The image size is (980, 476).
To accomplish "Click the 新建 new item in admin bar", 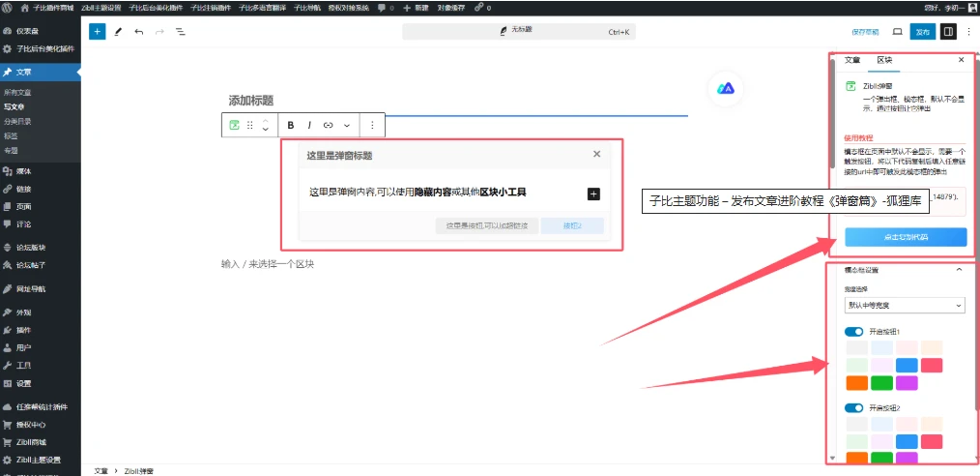I will coord(417,8).
